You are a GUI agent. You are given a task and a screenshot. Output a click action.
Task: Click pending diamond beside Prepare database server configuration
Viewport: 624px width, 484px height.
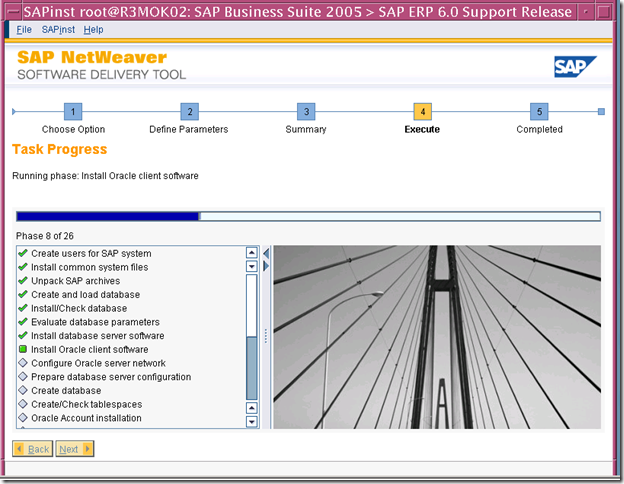click(x=23, y=377)
